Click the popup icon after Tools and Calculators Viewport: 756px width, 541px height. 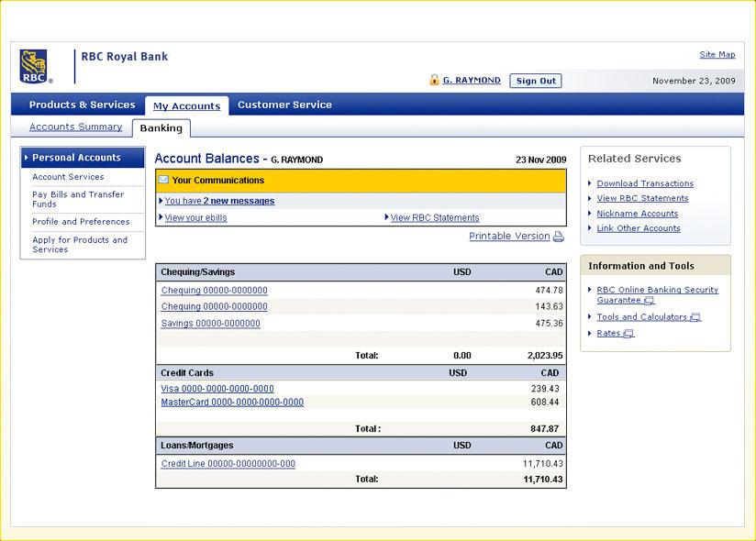(695, 317)
